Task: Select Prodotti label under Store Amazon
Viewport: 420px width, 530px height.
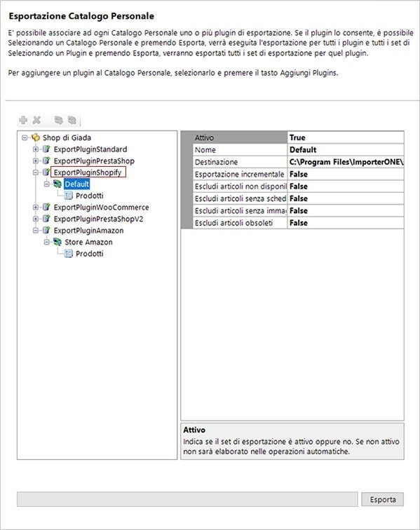Action: tap(90, 254)
